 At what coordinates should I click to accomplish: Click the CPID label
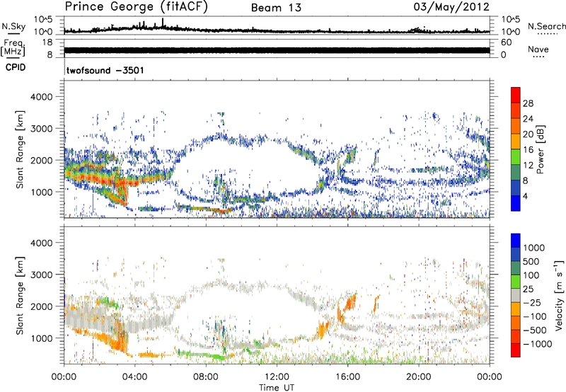tap(16, 67)
